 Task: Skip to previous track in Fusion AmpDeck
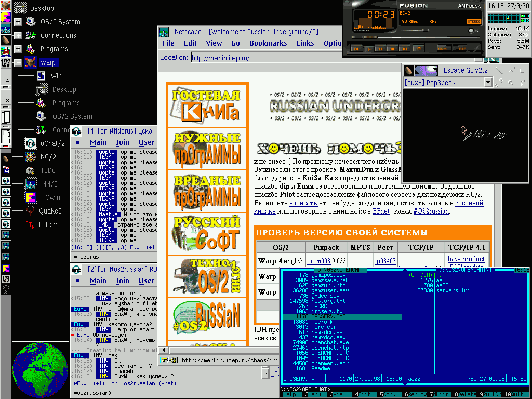click(x=356, y=49)
